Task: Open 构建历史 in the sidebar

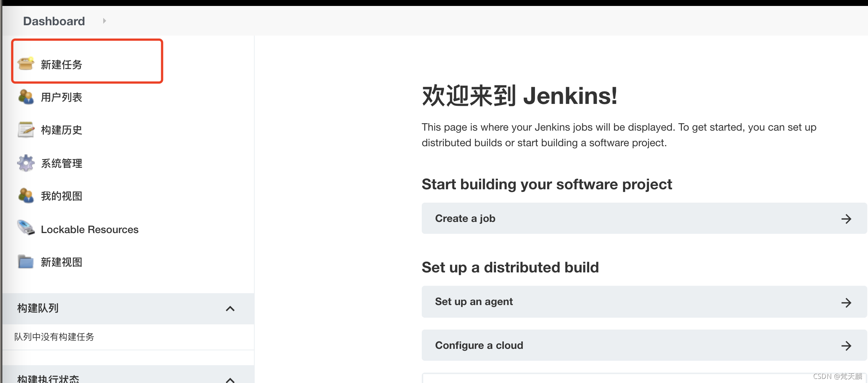Action: (x=62, y=130)
